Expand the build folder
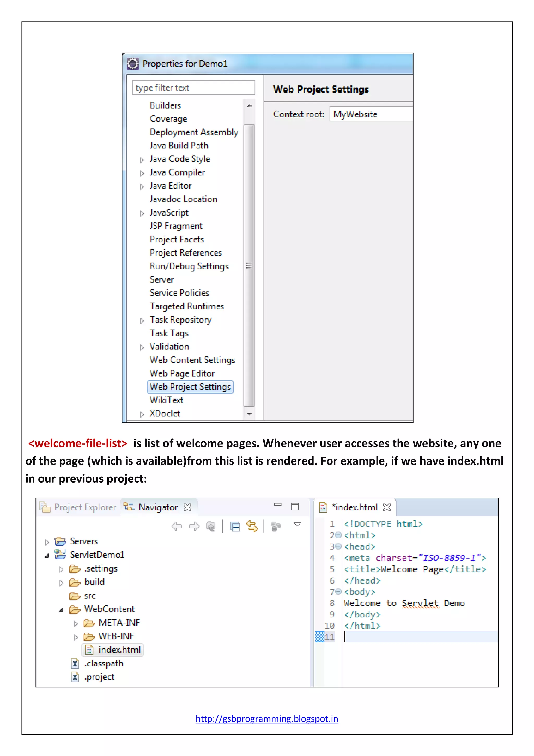This screenshot has height=756, width=534. [x=61, y=583]
